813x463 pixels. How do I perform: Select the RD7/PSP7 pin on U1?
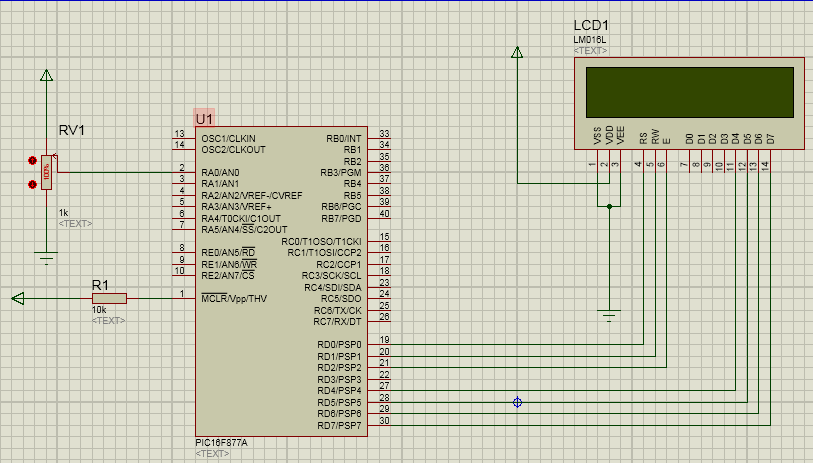pyautogui.click(x=339, y=426)
